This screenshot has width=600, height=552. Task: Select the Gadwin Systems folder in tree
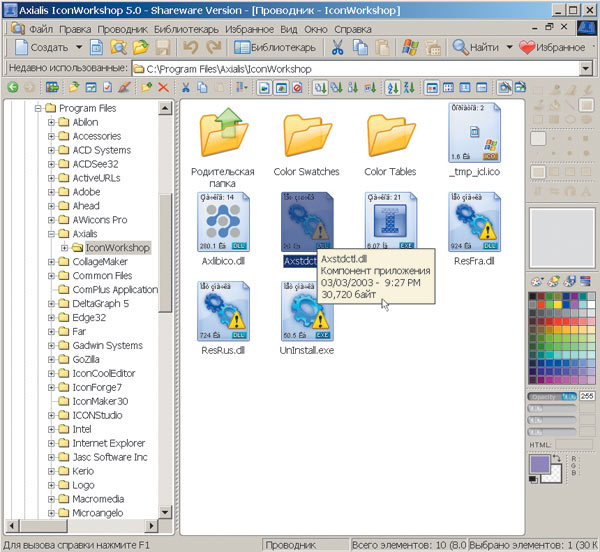point(108,345)
